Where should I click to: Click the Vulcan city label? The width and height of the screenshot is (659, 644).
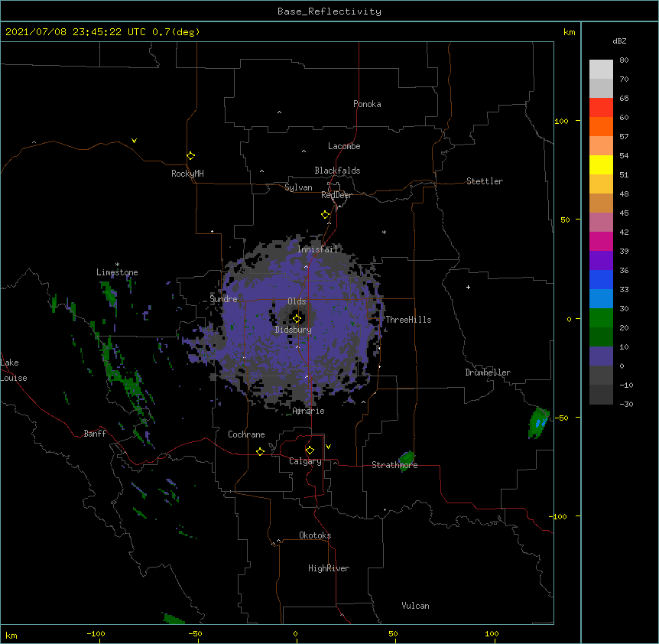415,606
